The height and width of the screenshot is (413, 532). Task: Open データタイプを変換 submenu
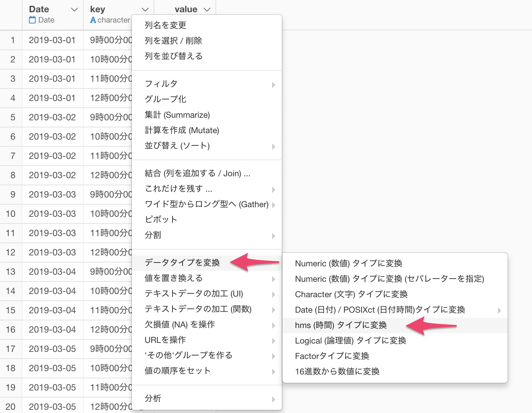(207, 263)
